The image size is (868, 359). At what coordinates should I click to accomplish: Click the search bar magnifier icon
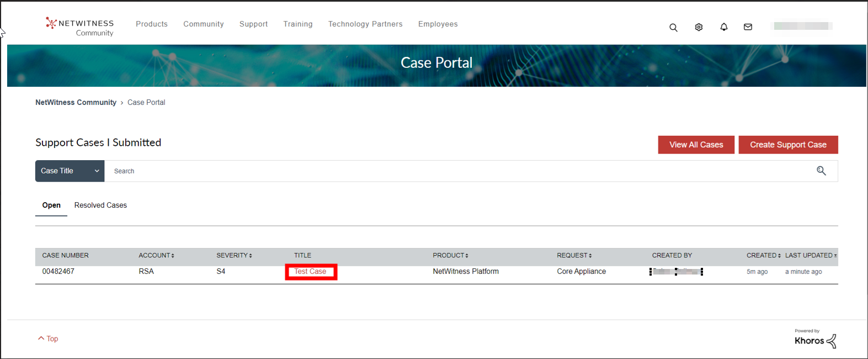(821, 171)
